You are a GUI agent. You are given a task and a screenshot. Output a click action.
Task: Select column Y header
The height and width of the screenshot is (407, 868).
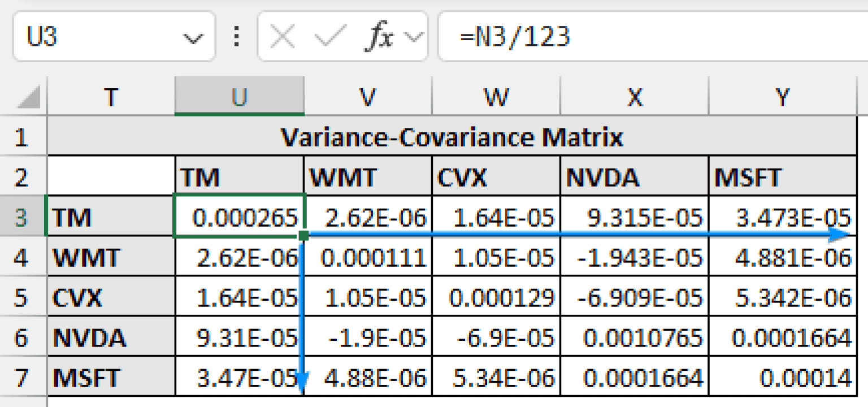(782, 97)
